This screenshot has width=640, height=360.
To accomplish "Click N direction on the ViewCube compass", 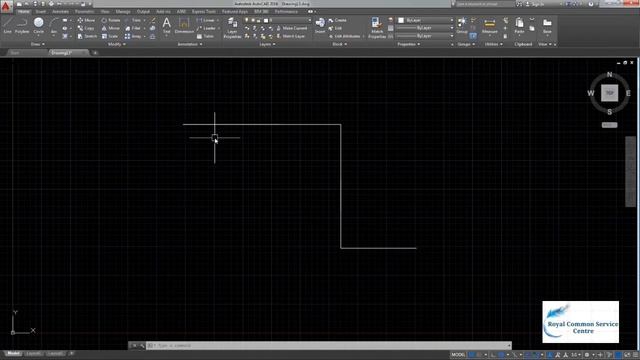I will (x=609, y=74).
